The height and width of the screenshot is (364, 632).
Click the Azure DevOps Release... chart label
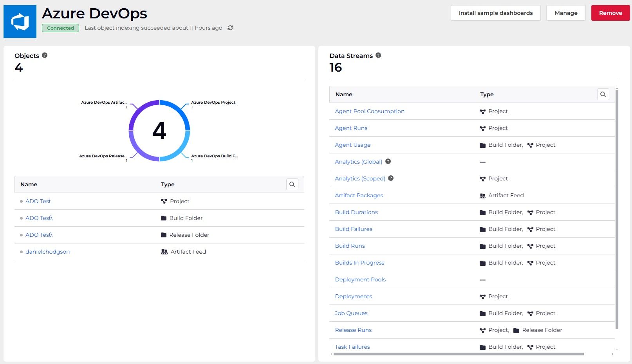pos(103,156)
